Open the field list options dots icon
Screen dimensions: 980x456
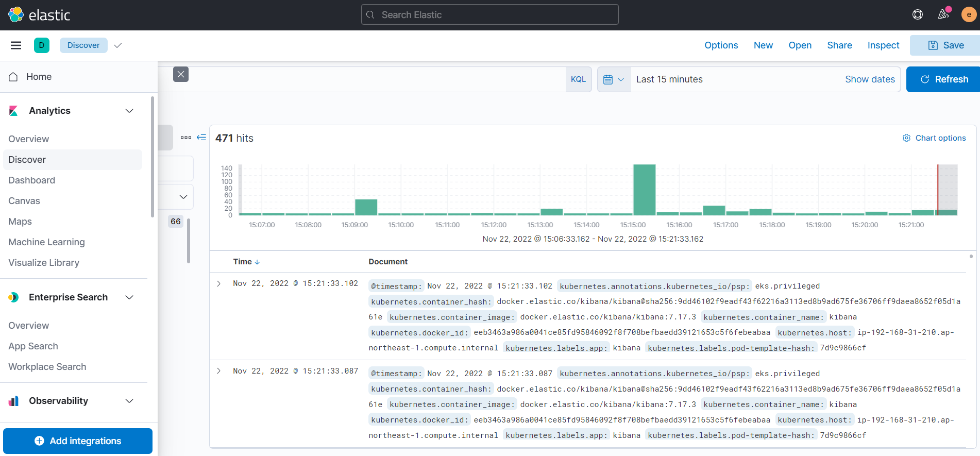tap(186, 138)
